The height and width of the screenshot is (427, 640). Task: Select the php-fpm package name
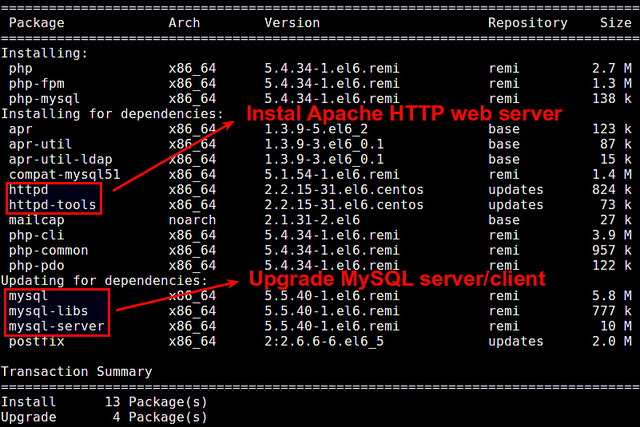[36, 84]
